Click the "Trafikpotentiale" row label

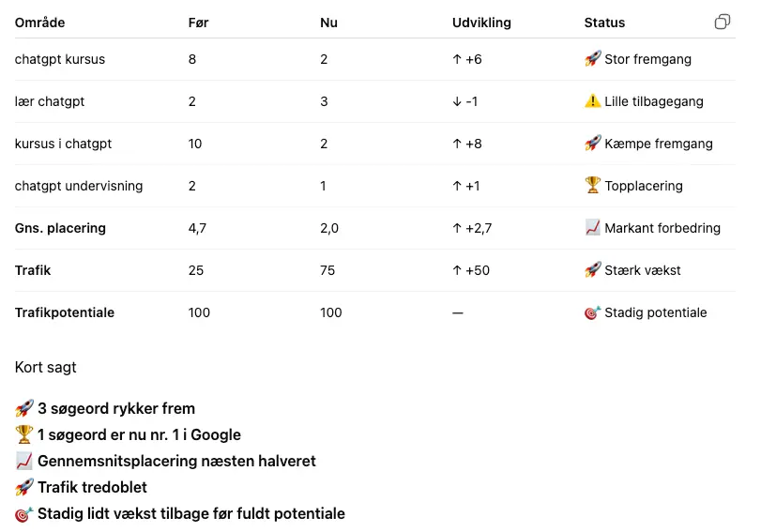65,312
